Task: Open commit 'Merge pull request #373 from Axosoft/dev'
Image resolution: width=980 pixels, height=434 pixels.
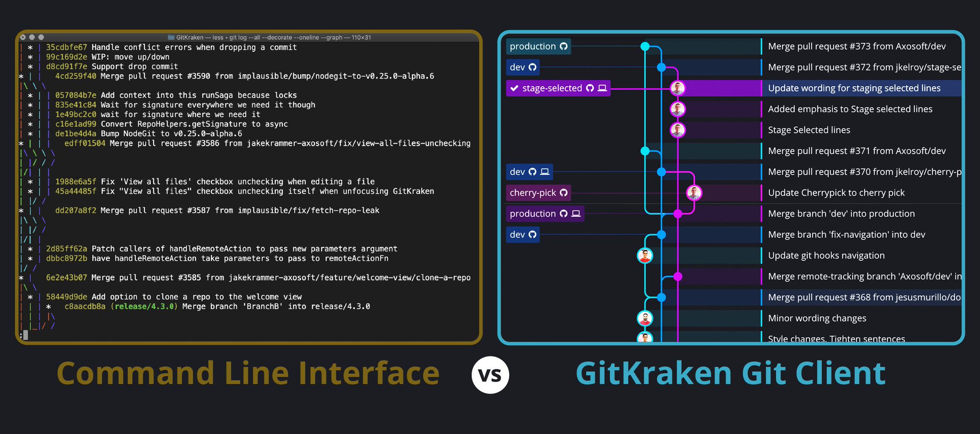Action: pyautogui.click(x=857, y=46)
